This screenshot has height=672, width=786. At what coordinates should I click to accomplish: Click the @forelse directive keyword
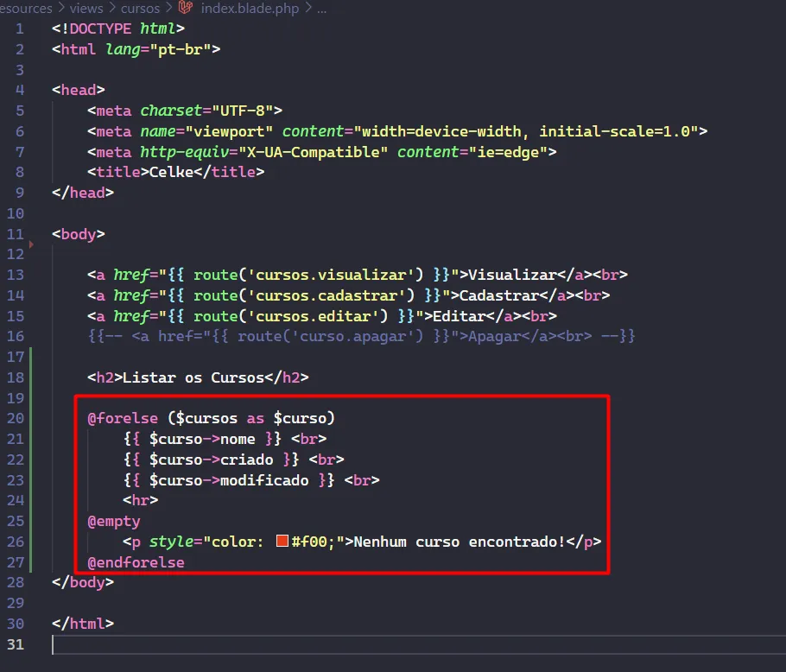[x=124, y=418]
